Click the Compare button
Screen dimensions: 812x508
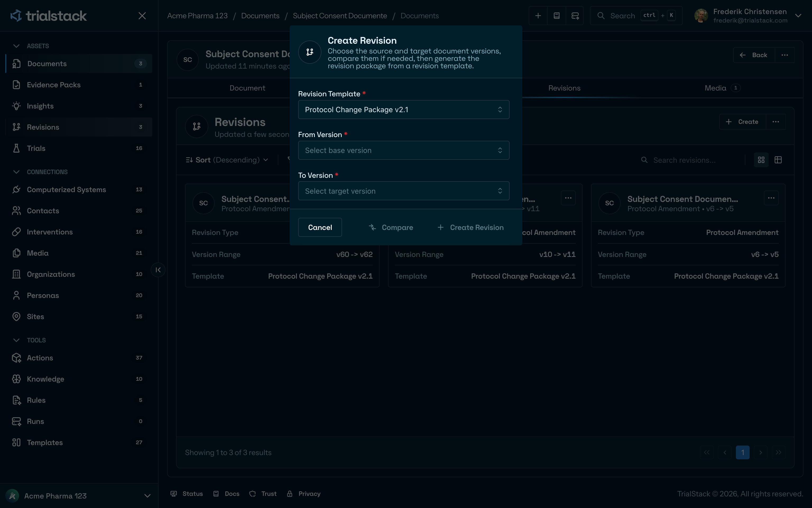pyautogui.click(x=391, y=228)
